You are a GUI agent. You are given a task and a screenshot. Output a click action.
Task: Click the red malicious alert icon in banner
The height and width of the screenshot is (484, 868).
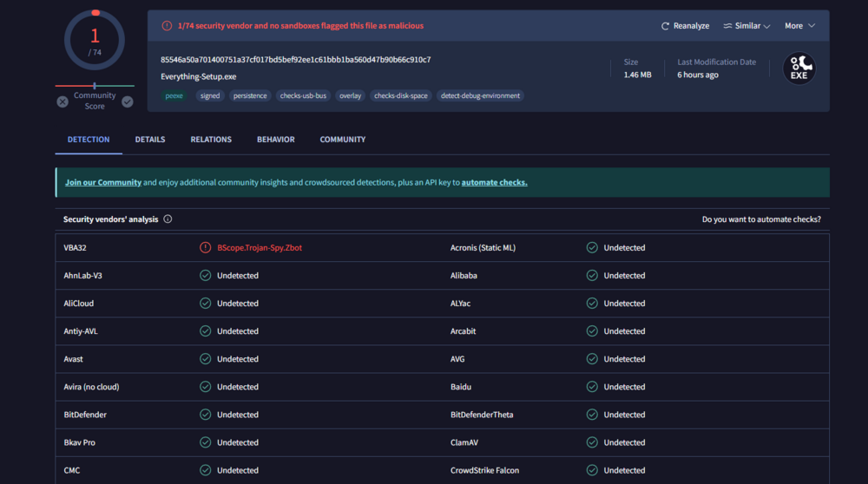tap(167, 26)
